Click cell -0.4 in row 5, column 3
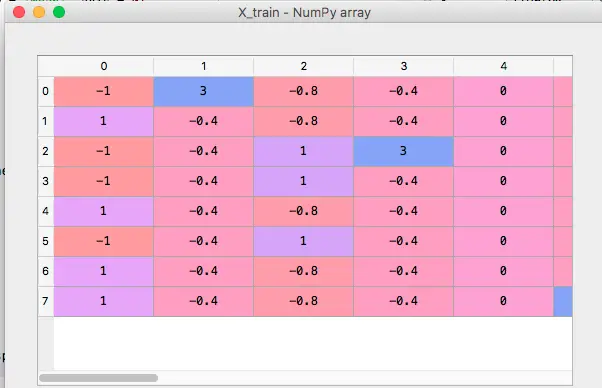Image resolution: width=602 pixels, height=388 pixels. coord(404,241)
